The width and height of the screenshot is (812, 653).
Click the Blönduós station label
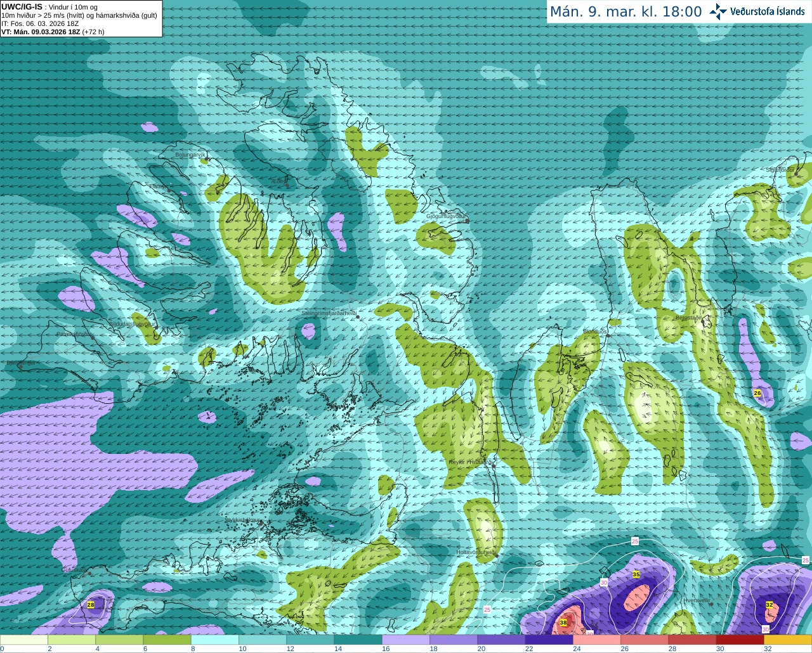(x=595, y=332)
